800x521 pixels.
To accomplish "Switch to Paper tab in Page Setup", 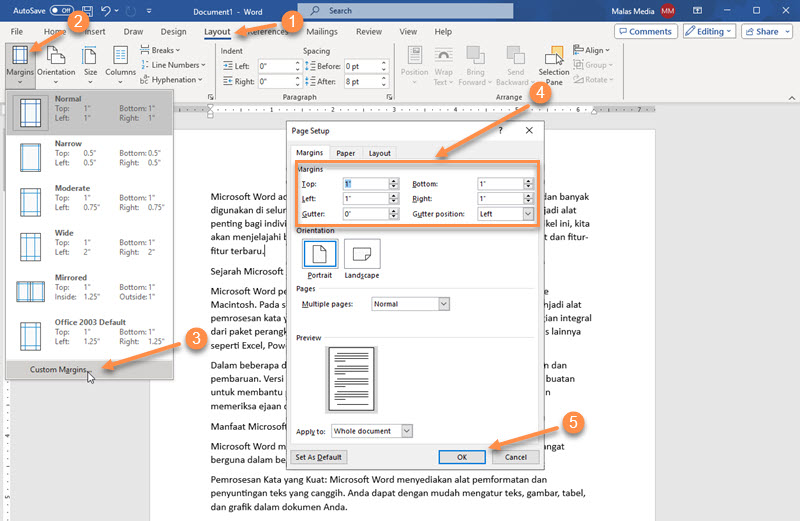I will pyautogui.click(x=345, y=153).
